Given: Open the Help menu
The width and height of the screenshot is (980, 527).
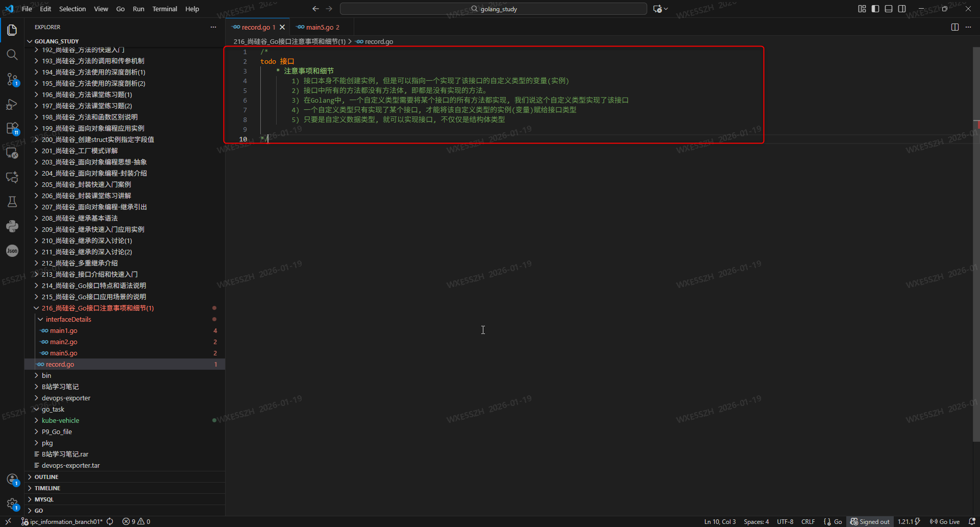Looking at the screenshot, I should tap(192, 9).
